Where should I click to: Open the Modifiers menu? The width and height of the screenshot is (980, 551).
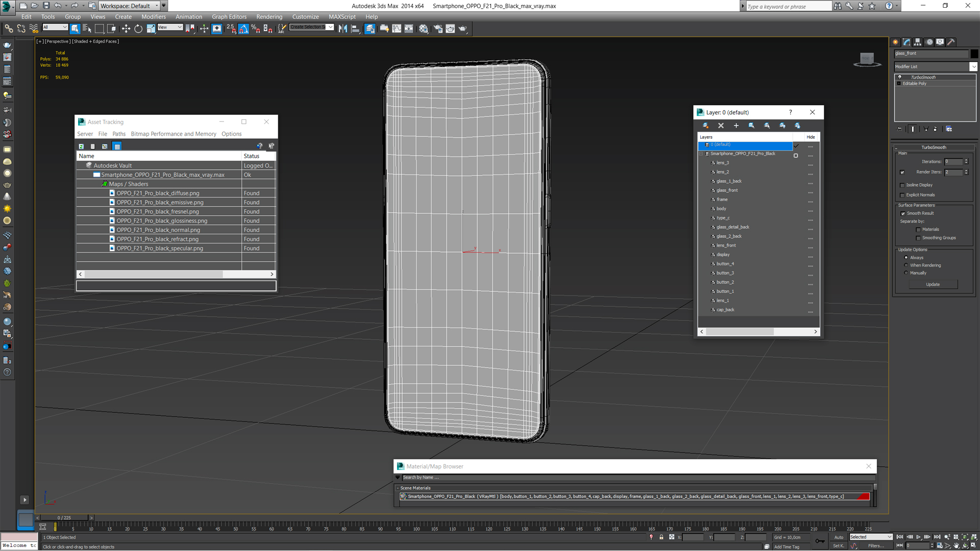tap(153, 17)
